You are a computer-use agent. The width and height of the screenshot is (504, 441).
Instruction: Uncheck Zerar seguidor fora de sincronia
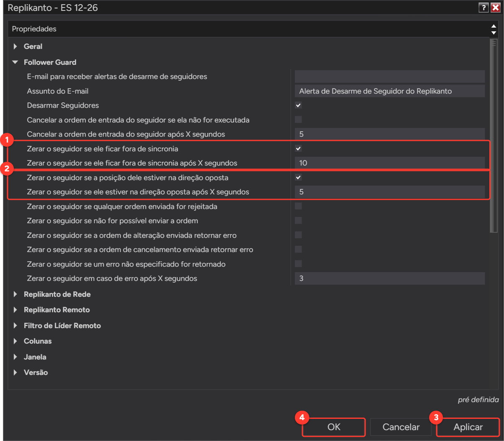(x=298, y=148)
